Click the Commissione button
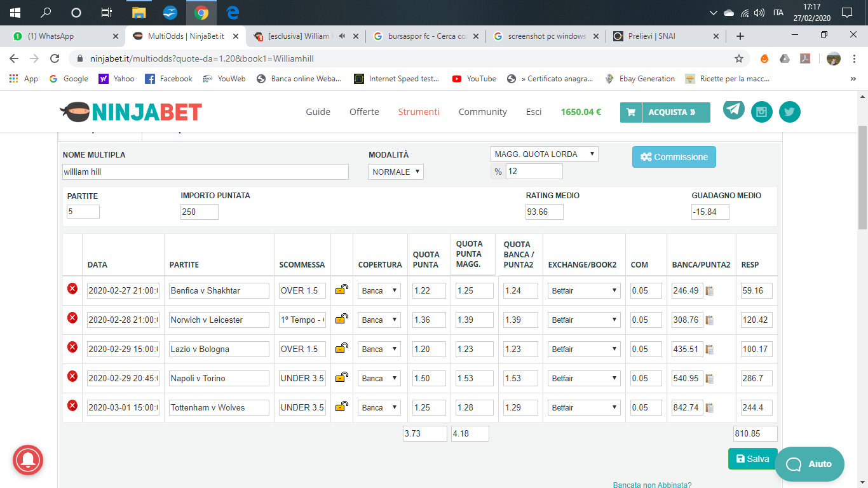The image size is (868, 488). point(674,157)
